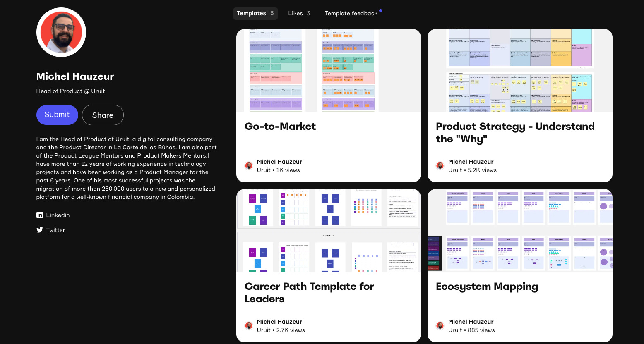Click the Twitter bird icon

(x=40, y=230)
